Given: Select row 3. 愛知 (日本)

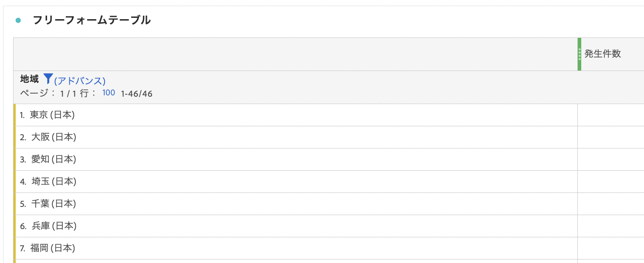Looking at the screenshot, I should (296, 159).
